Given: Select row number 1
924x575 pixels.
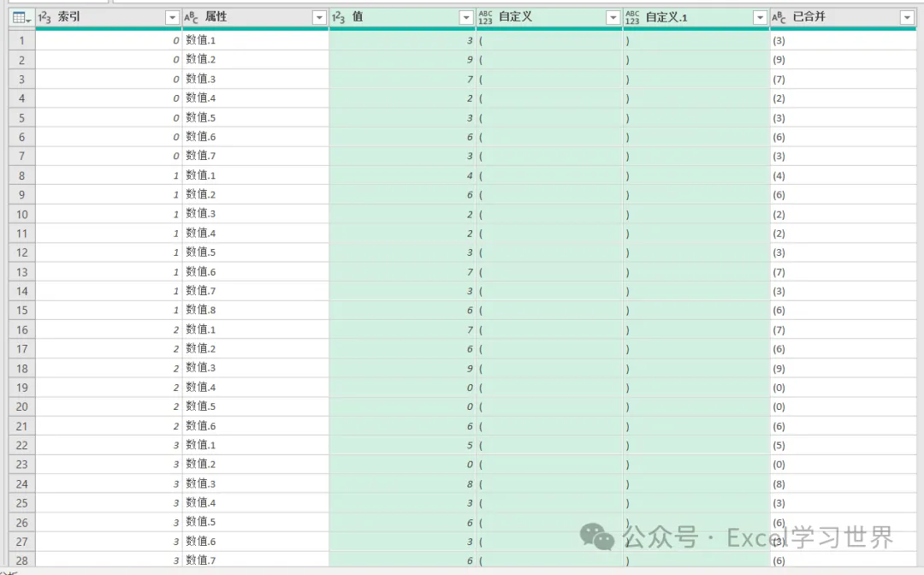Looking at the screenshot, I should coord(21,41).
